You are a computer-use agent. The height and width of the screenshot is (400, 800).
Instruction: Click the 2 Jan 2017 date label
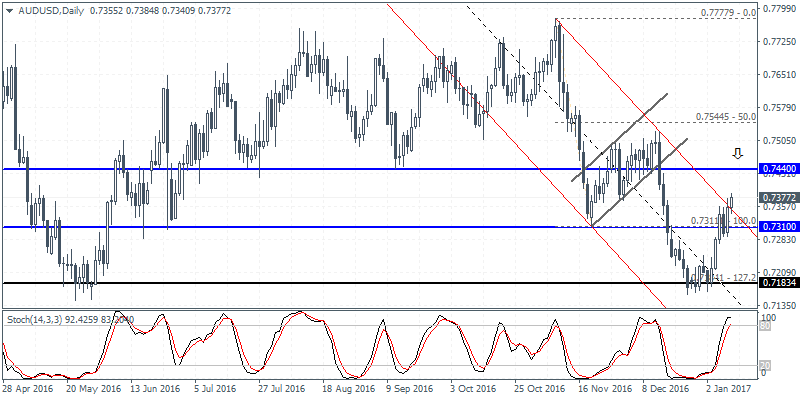(x=729, y=388)
